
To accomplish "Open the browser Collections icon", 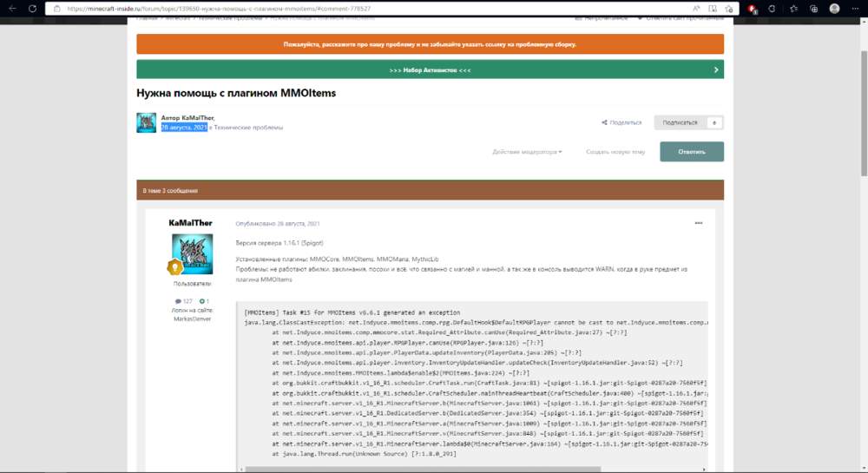I will click(x=814, y=9).
